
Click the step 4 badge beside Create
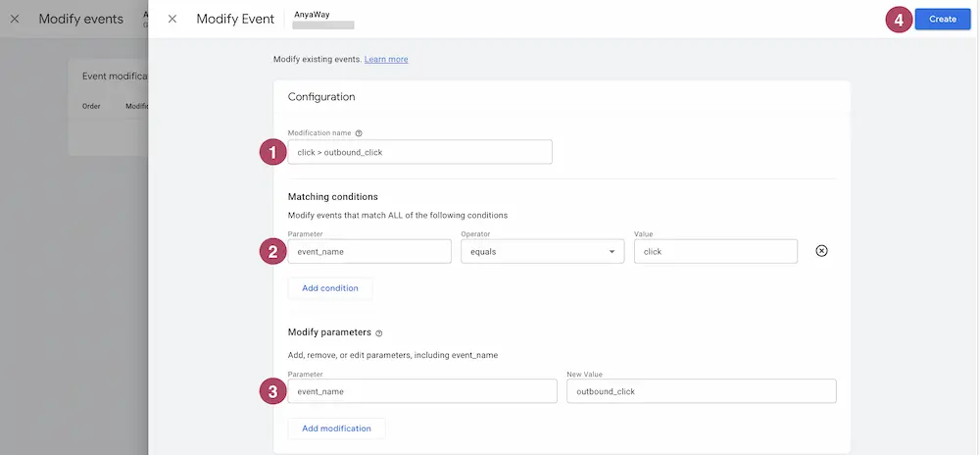click(899, 20)
